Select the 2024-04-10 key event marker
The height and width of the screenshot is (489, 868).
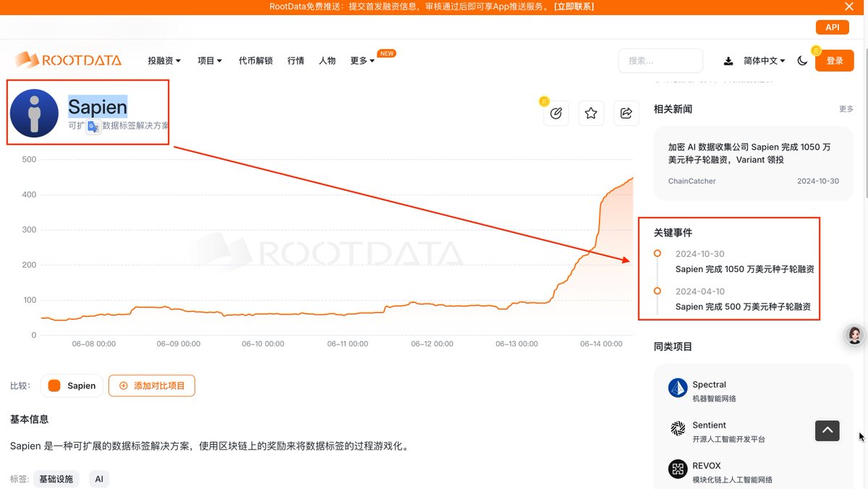click(657, 291)
